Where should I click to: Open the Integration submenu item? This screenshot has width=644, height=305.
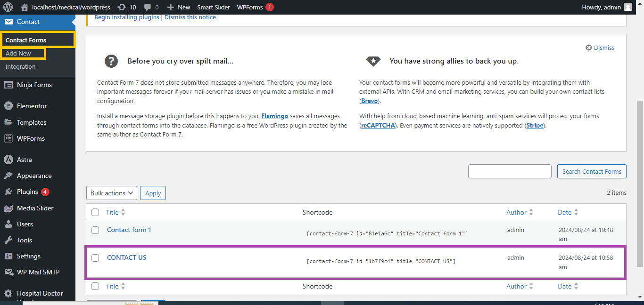coord(20,66)
